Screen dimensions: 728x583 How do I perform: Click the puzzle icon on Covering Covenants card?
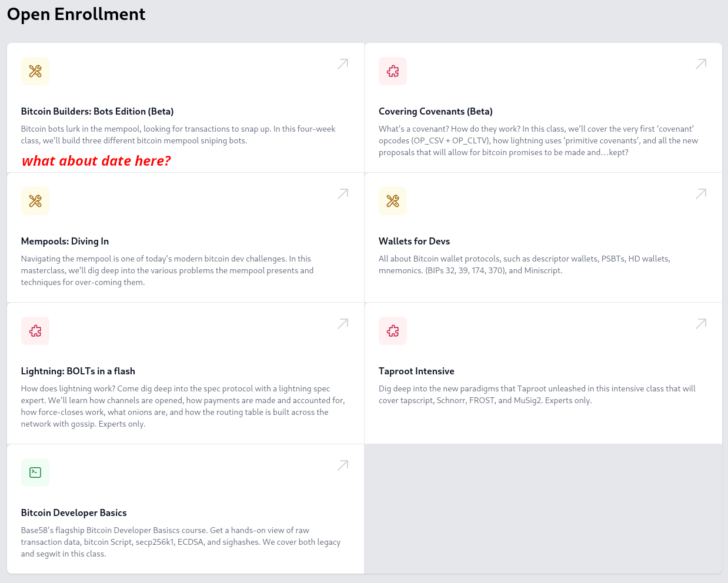[393, 71]
